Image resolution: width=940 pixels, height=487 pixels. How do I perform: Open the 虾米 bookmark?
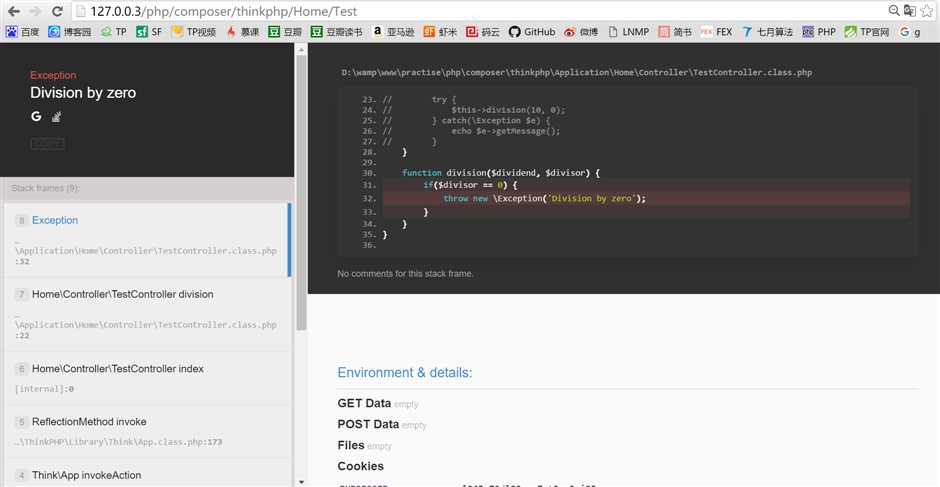pos(440,32)
